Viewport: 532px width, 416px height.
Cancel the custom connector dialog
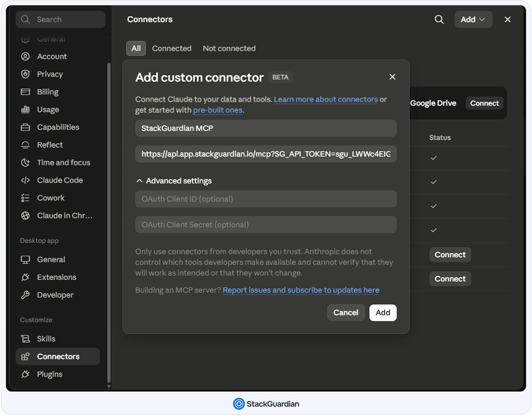click(346, 312)
